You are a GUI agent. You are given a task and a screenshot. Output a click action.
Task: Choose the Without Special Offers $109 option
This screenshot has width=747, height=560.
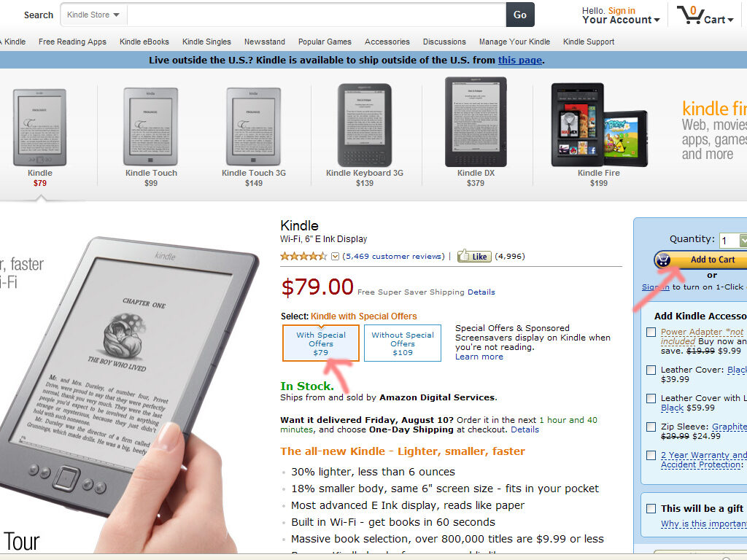pyautogui.click(x=403, y=343)
